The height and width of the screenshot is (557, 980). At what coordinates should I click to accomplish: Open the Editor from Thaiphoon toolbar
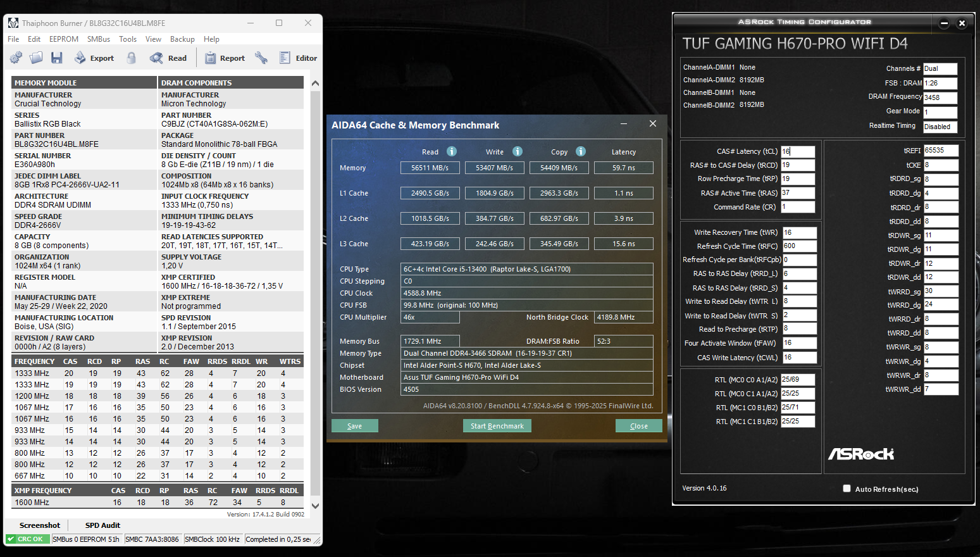point(298,58)
